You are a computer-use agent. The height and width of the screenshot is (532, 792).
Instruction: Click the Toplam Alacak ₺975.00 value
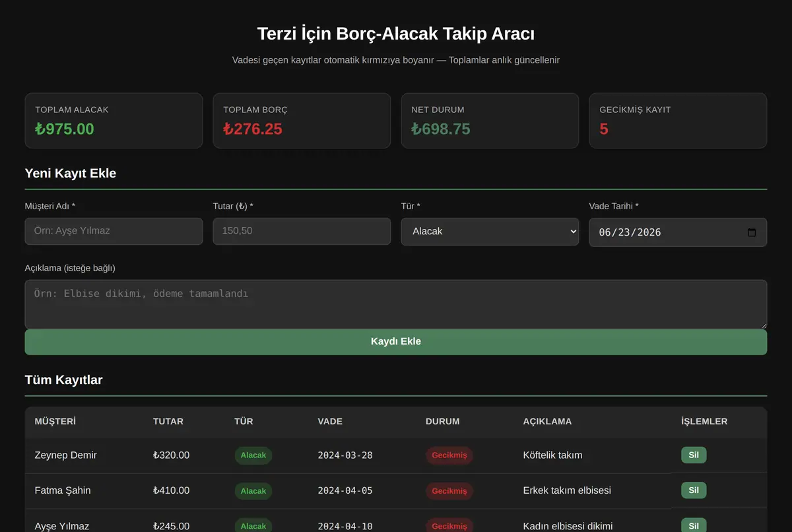[x=65, y=129]
